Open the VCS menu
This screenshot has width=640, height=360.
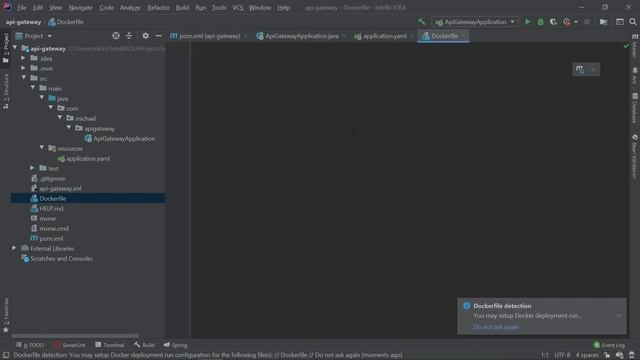click(x=238, y=7)
